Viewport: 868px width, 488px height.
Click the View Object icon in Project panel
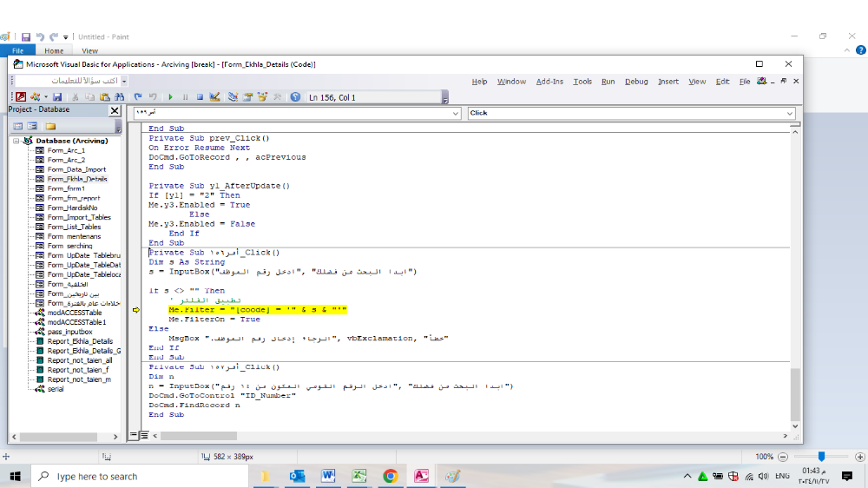[32, 126]
